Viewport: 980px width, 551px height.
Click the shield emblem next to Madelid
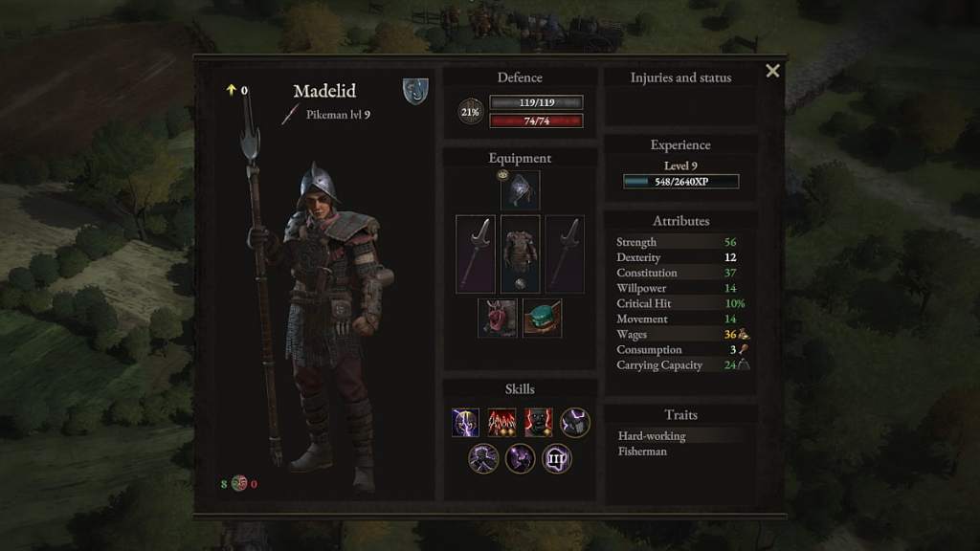pos(415,91)
